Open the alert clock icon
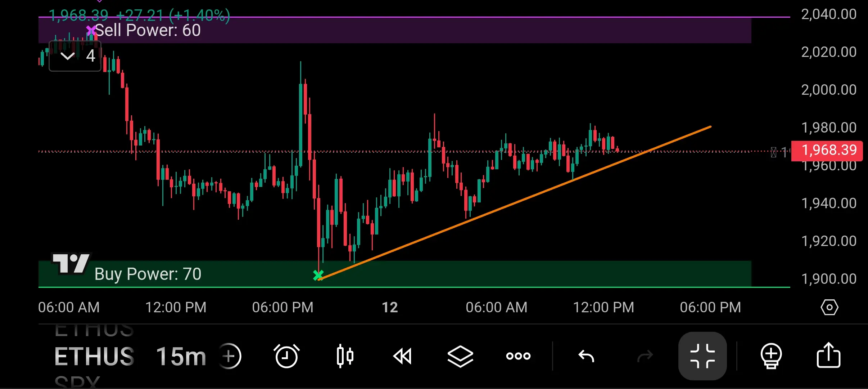This screenshot has height=389, width=868. 286,356
